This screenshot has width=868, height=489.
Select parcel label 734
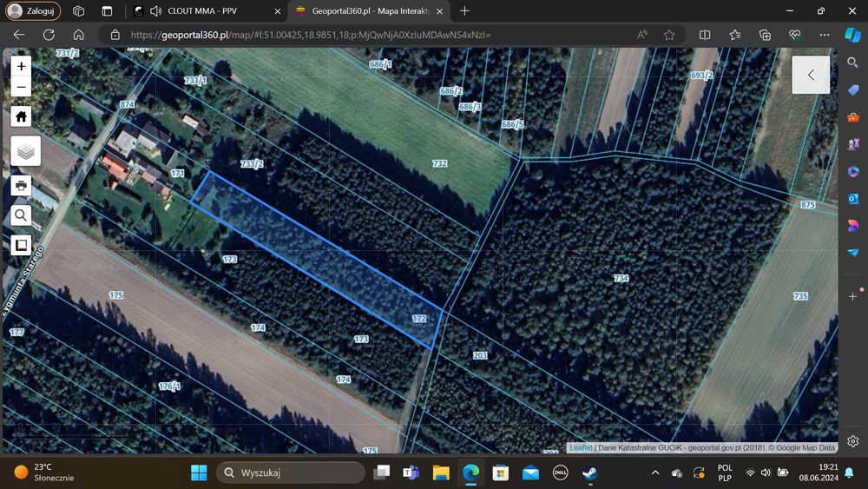pos(621,278)
